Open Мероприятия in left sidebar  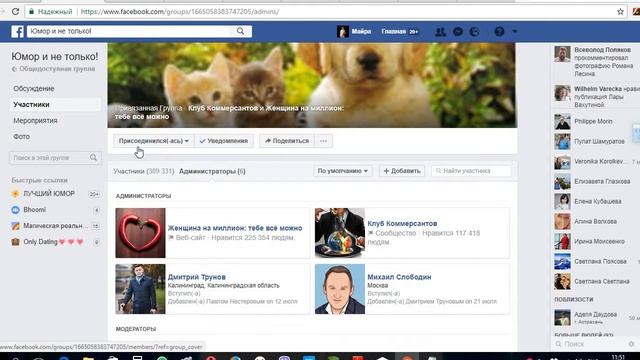click(35, 120)
